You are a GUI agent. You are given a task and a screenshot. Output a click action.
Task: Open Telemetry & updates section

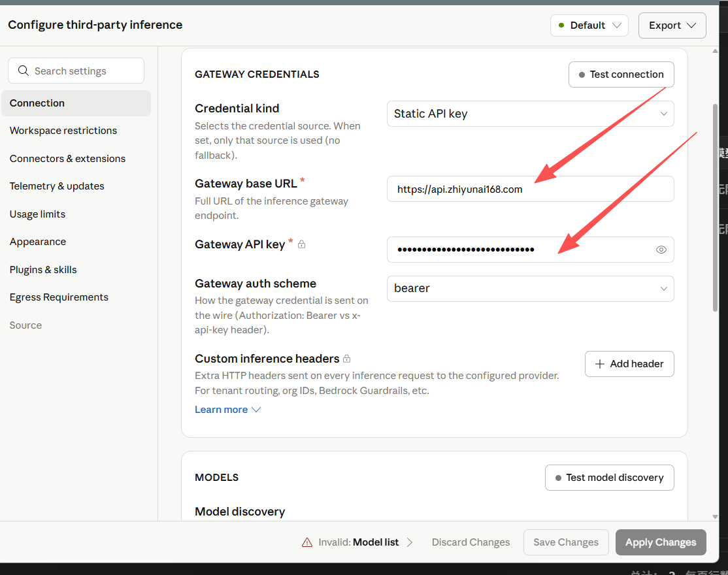point(57,186)
